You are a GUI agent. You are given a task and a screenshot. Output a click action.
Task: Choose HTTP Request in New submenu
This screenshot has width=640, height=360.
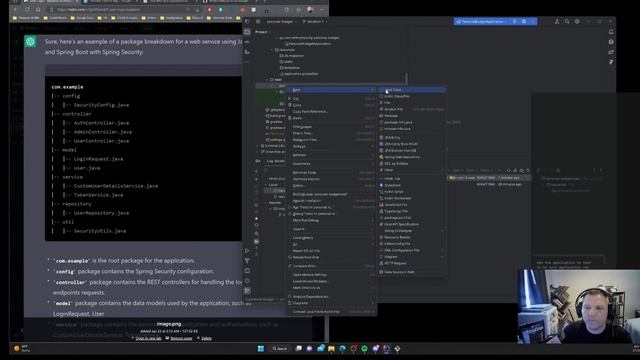(411, 263)
